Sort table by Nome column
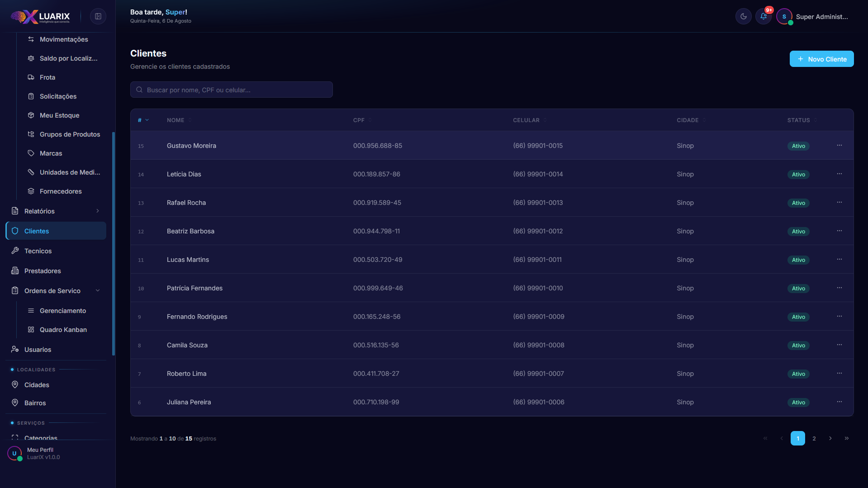This screenshot has width=868, height=488. (x=179, y=120)
